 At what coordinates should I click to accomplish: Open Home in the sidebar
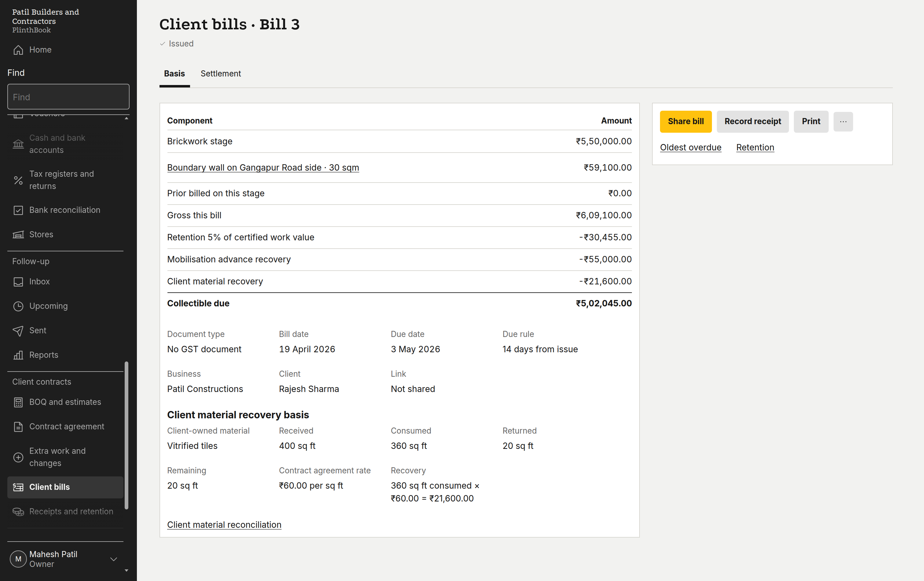(x=65, y=50)
